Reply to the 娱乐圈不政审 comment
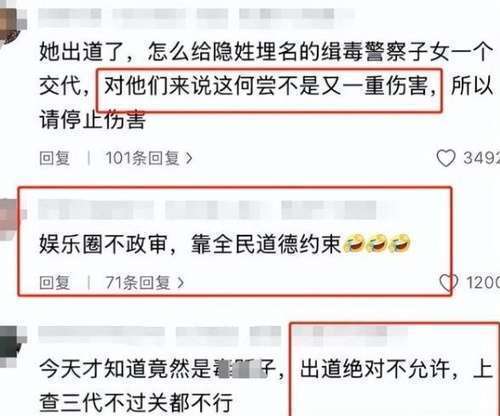500x416 pixels. [x=55, y=283]
